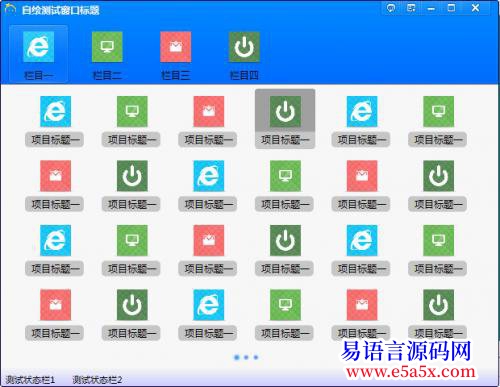
Task: Click the app logo beside the window title
Action: tap(10, 9)
